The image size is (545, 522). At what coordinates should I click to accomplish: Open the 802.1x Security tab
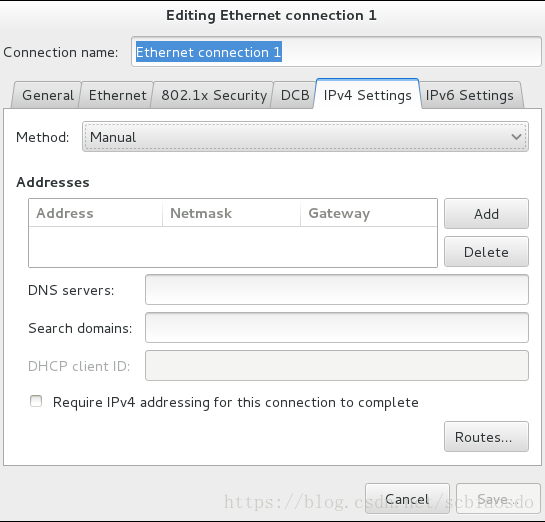tap(213, 95)
